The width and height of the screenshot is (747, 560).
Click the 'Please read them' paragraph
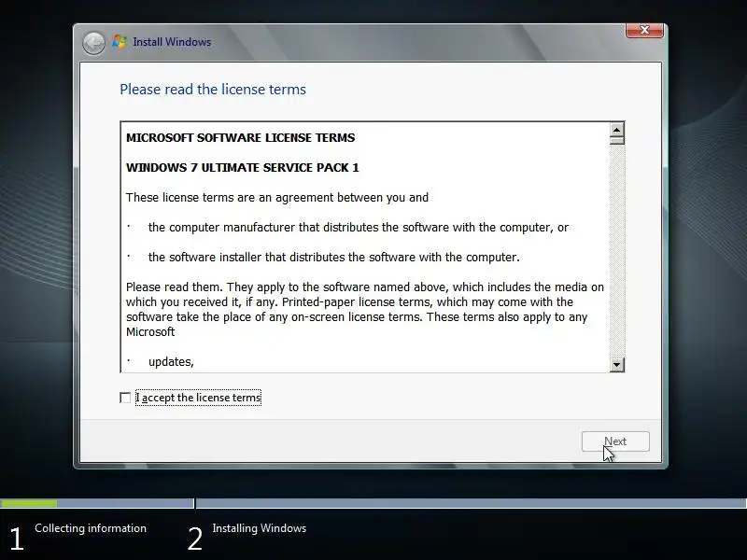[x=365, y=310]
